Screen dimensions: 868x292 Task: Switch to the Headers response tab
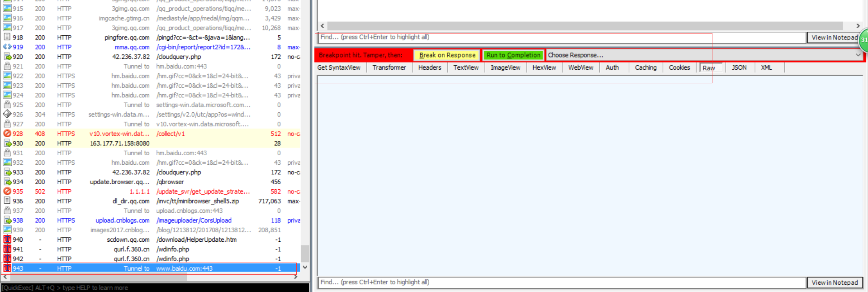point(429,67)
